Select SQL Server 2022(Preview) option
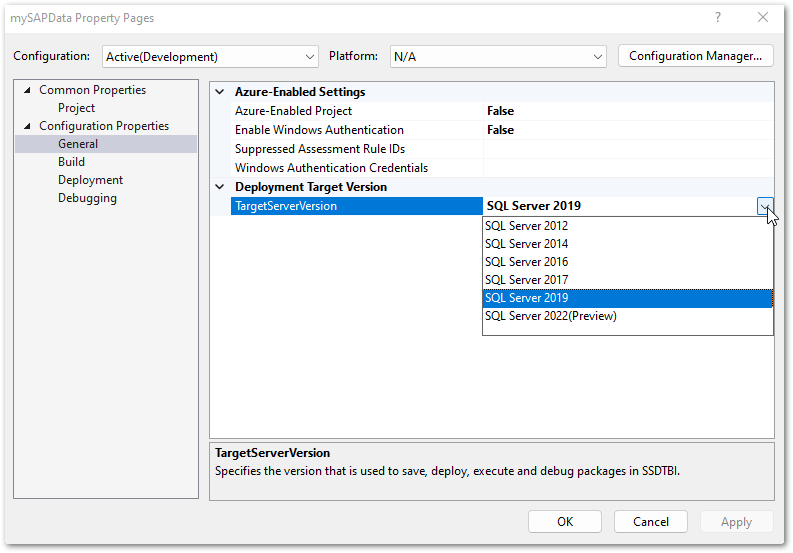This screenshot has width=793, height=553. coord(550,316)
